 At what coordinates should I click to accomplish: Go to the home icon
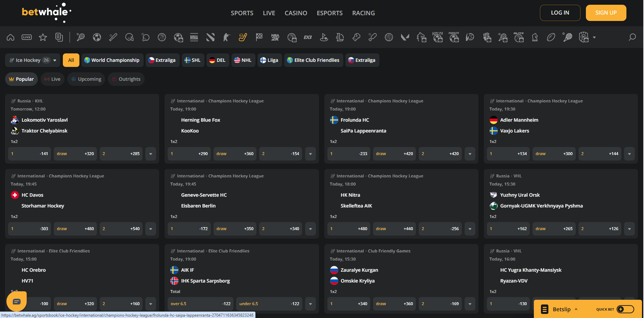point(10,37)
